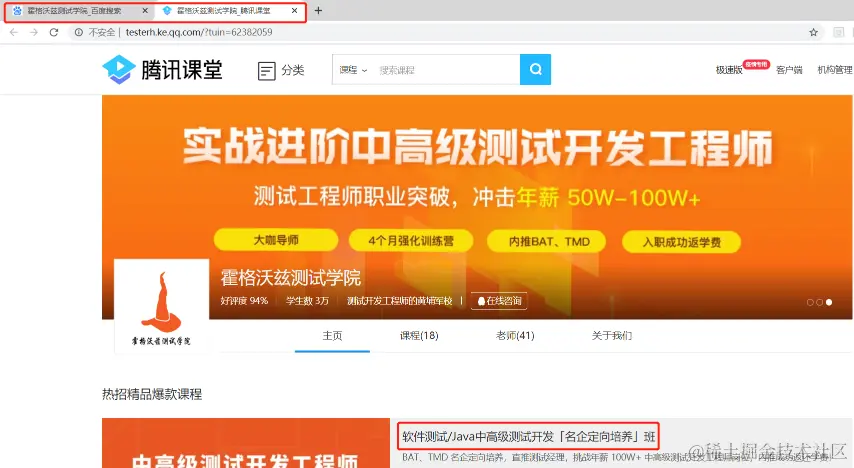Click the 热招精品爆款课程 heading
The image size is (854, 468).
click(x=152, y=394)
